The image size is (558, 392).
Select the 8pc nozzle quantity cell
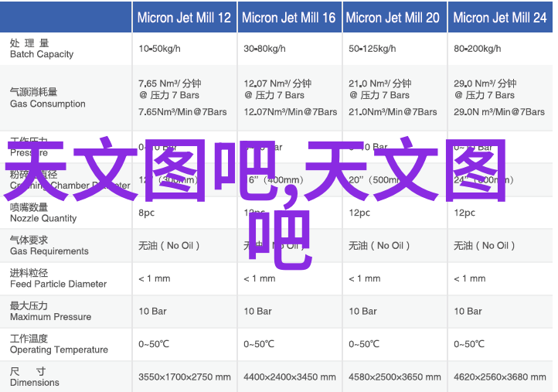(147, 213)
